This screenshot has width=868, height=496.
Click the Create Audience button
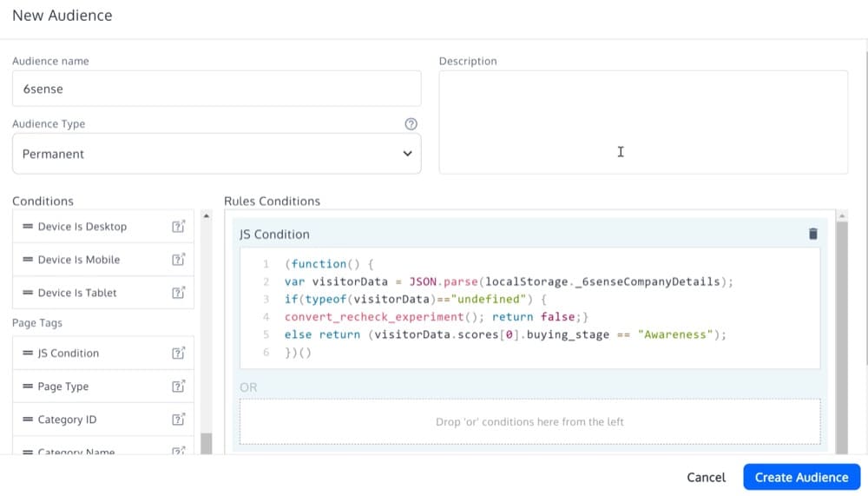coord(801,477)
